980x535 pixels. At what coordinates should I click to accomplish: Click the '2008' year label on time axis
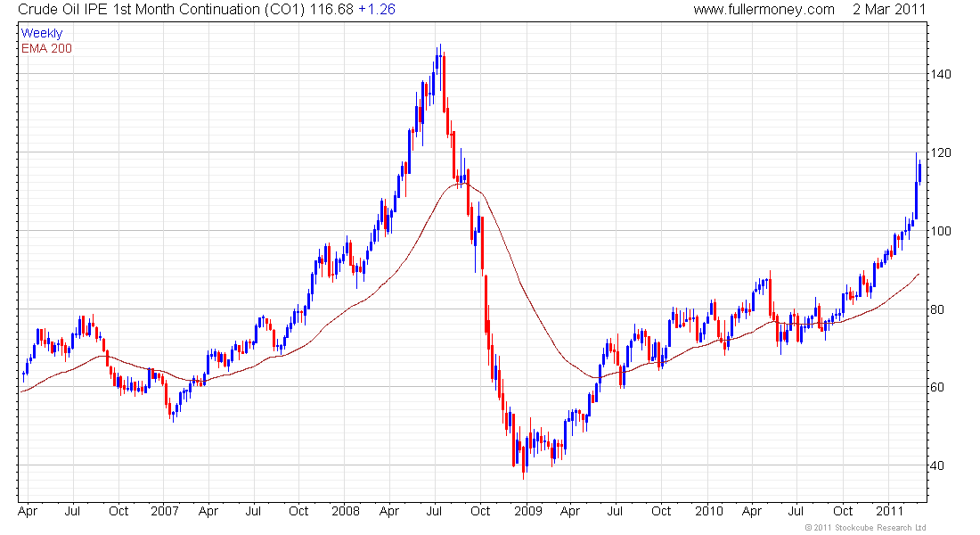(346, 511)
